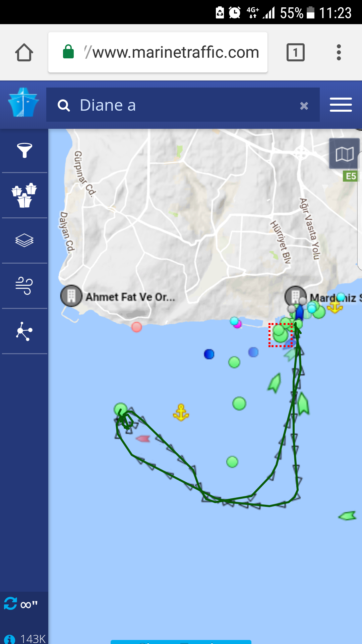
Task: Open the density network nodes icon
Action: tap(24, 331)
